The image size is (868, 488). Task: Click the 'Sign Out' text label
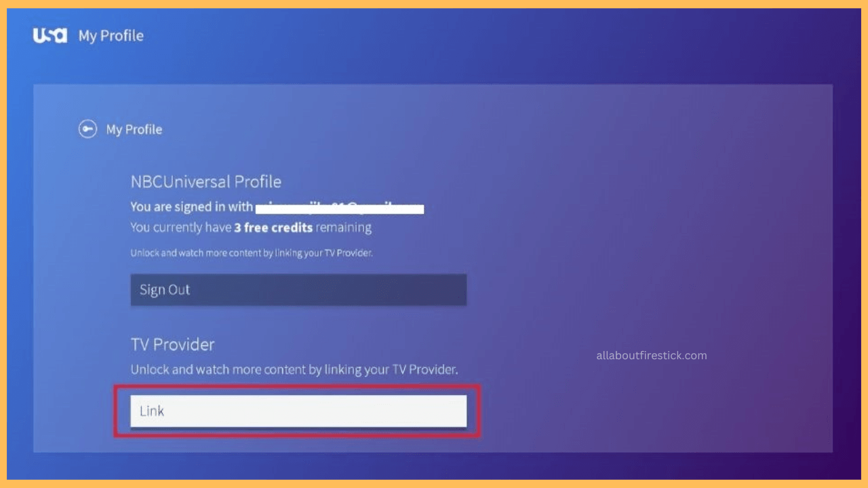click(x=165, y=290)
